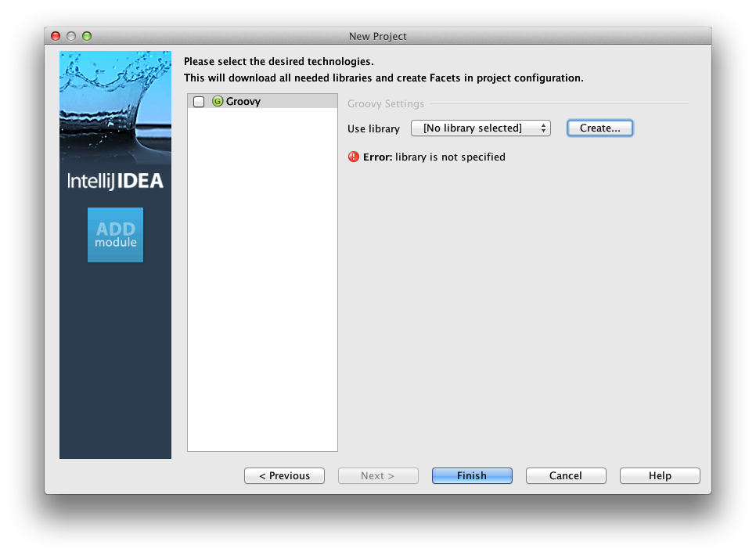Click the Use library label
The image size is (756, 556).
pos(373,129)
